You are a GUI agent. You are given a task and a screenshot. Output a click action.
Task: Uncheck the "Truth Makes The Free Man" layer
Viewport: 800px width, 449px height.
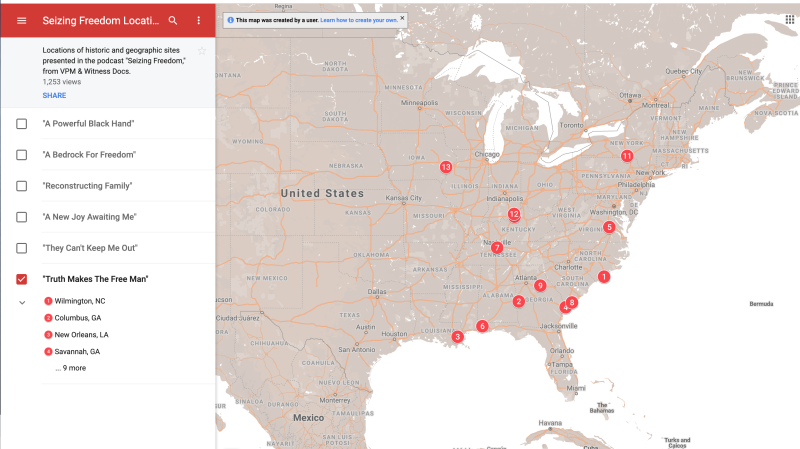tap(21, 279)
